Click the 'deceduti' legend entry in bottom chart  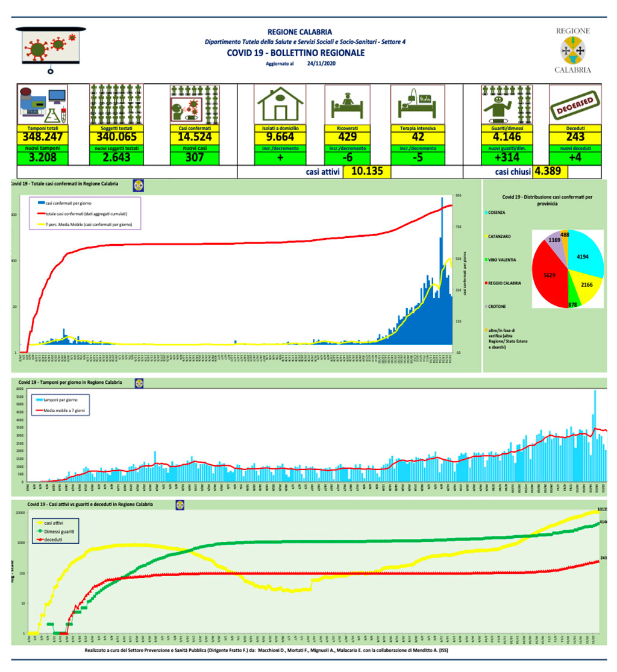pyautogui.click(x=49, y=539)
